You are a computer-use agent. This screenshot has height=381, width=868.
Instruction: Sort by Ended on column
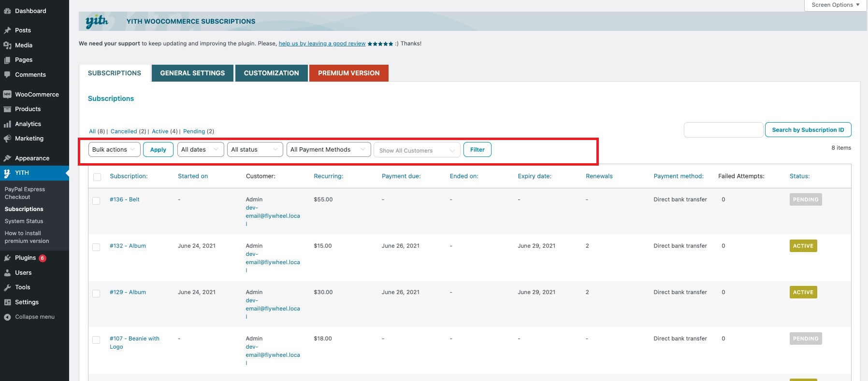tap(464, 176)
